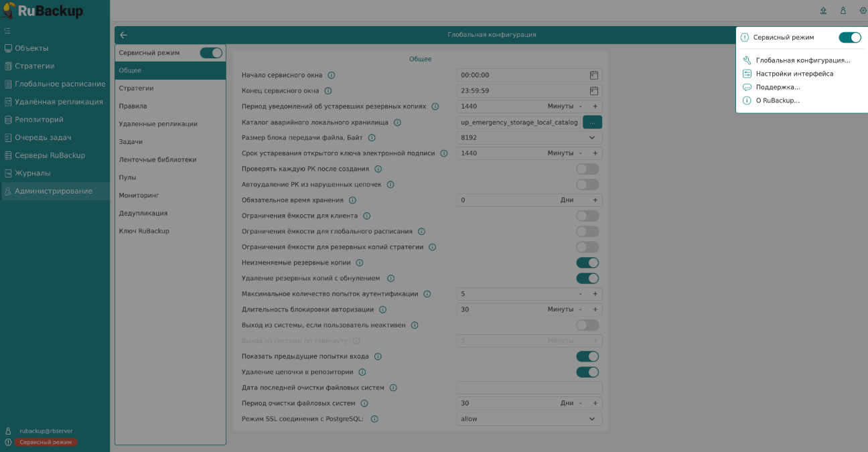The image size is (868, 452).
Task: Enable Проверять каждую РК после создания
Action: (587, 169)
